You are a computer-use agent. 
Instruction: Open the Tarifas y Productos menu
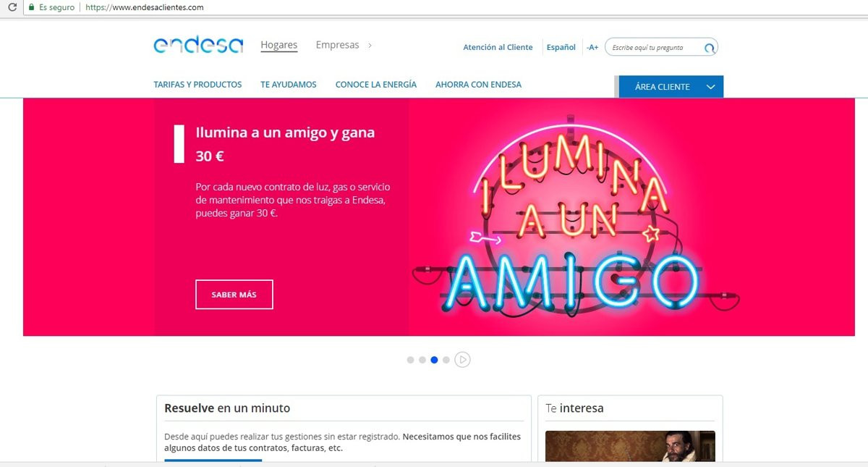pyautogui.click(x=197, y=85)
